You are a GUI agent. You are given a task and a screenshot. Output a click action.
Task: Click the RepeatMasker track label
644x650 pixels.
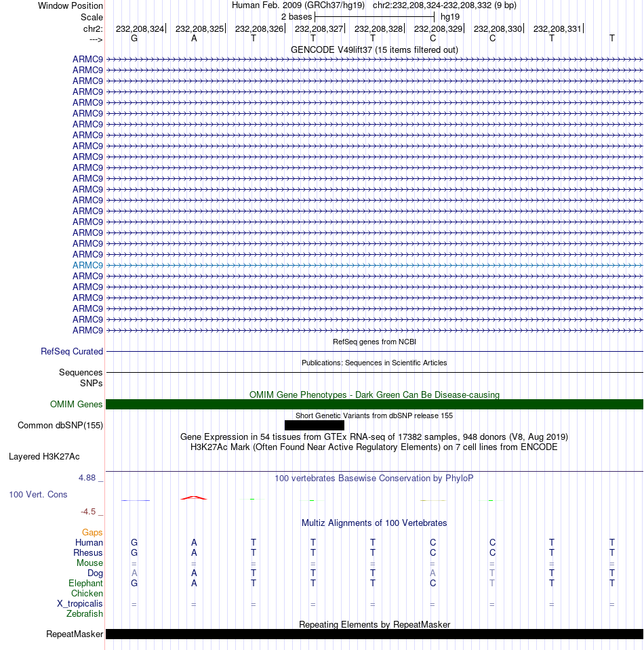(x=75, y=634)
